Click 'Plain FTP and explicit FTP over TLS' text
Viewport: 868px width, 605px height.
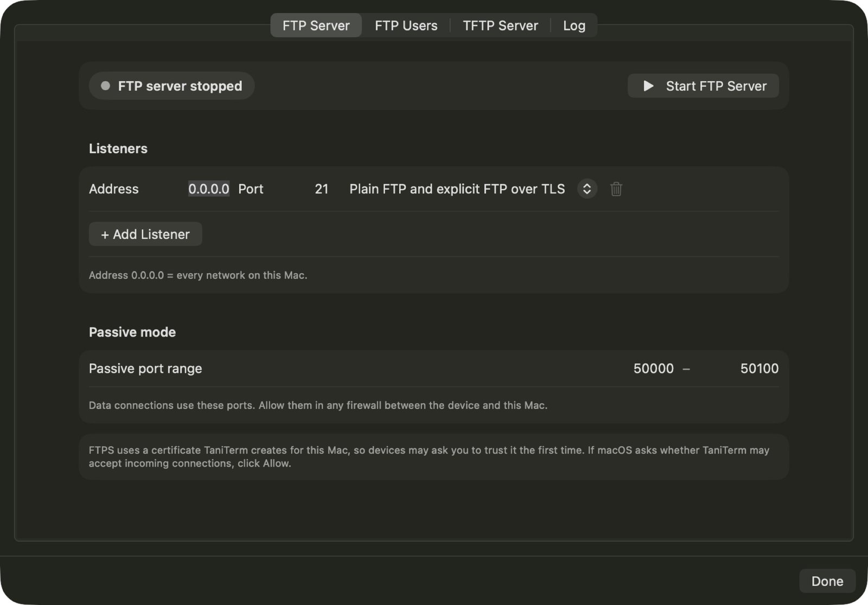point(457,189)
